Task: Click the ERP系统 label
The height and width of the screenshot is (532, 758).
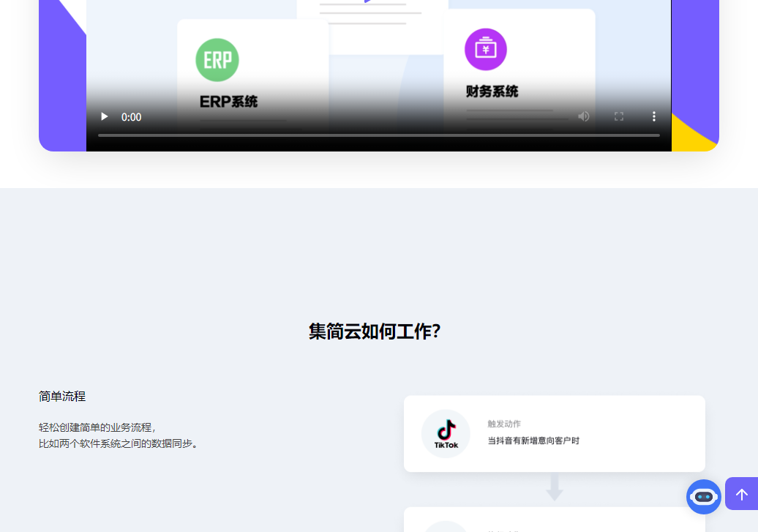Action: point(228,102)
